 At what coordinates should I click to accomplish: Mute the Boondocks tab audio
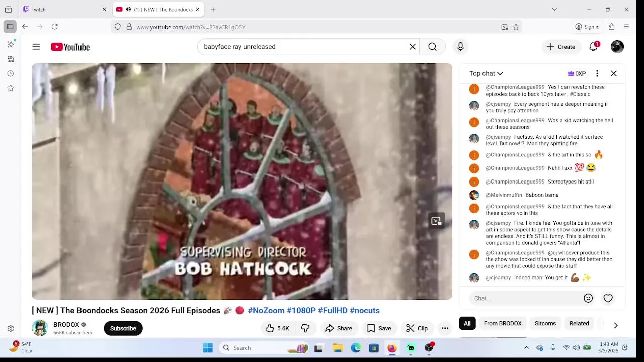tap(128, 10)
